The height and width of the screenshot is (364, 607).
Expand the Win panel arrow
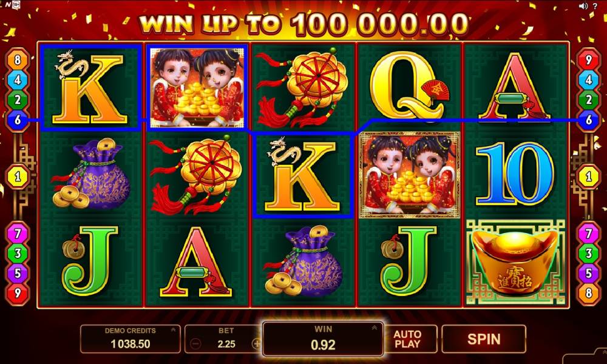coord(375,328)
